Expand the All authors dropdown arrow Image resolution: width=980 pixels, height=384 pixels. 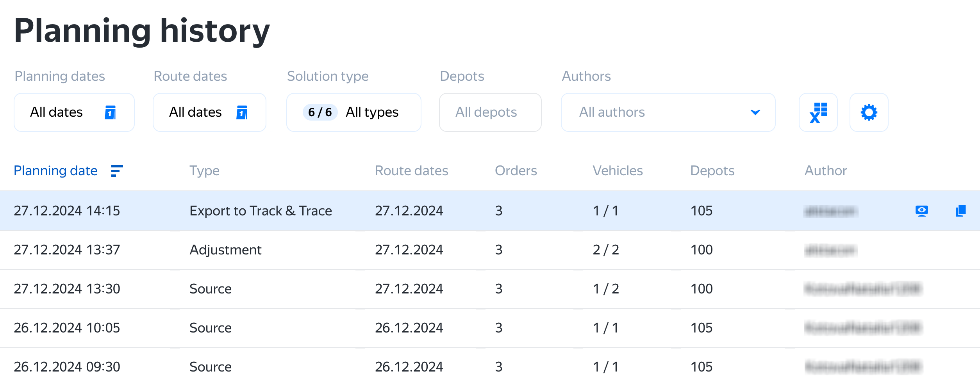[755, 112]
